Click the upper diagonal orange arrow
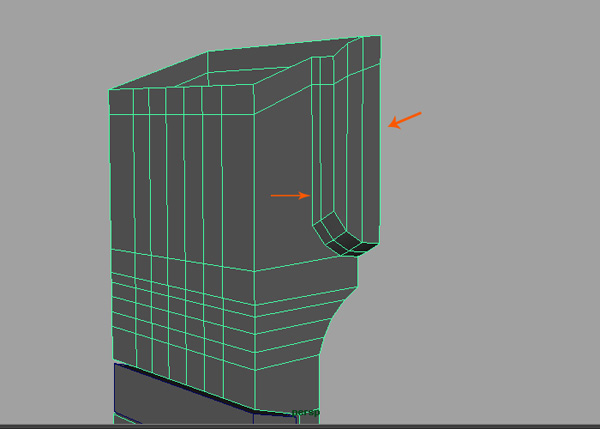This screenshot has height=429, width=600. (x=405, y=120)
